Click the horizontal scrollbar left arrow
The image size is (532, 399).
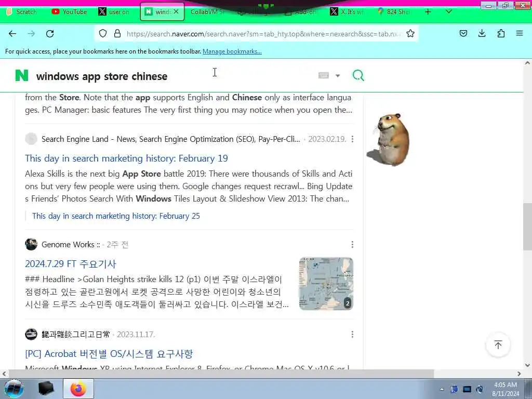pyautogui.click(x=4, y=374)
